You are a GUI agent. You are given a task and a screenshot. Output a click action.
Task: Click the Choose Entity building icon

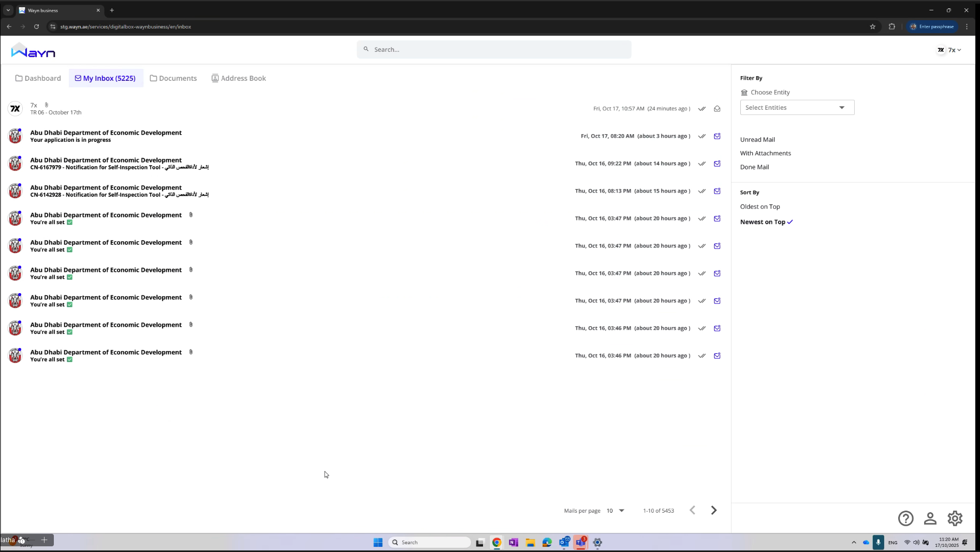744,92
